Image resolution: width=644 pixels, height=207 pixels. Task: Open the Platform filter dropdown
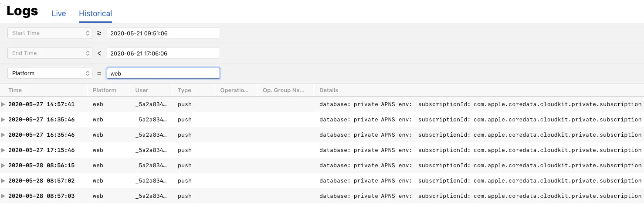(x=50, y=73)
